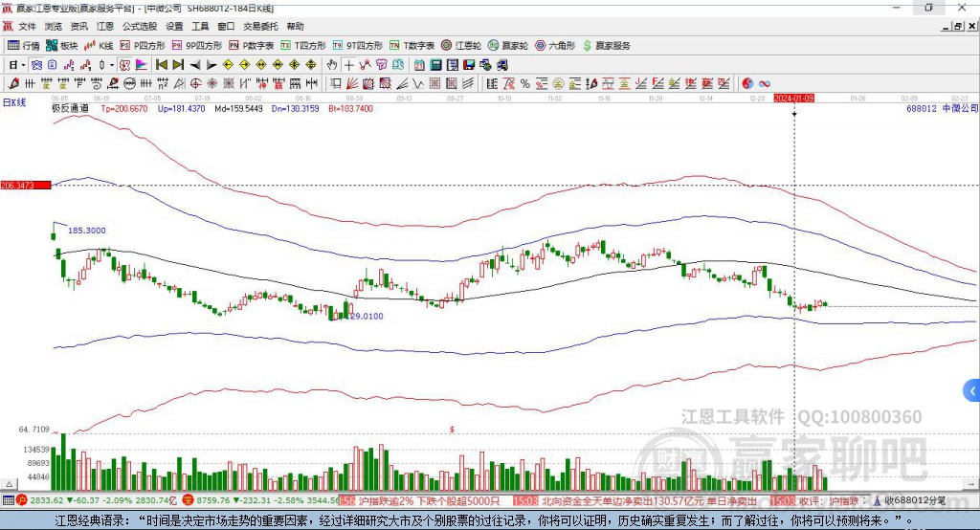The width and height of the screenshot is (980, 530).
Task: Click the n² number tool icon
Action: 163,83
